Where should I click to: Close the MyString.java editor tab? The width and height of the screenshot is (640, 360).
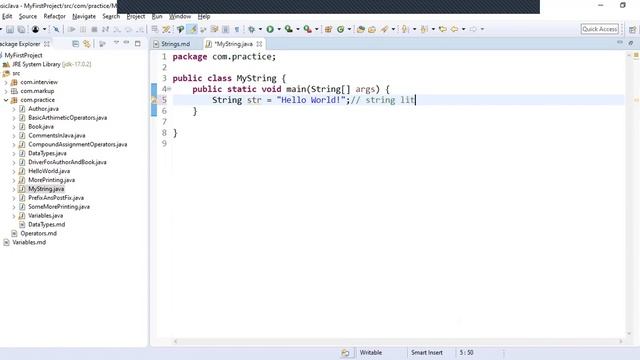(259, 44)
